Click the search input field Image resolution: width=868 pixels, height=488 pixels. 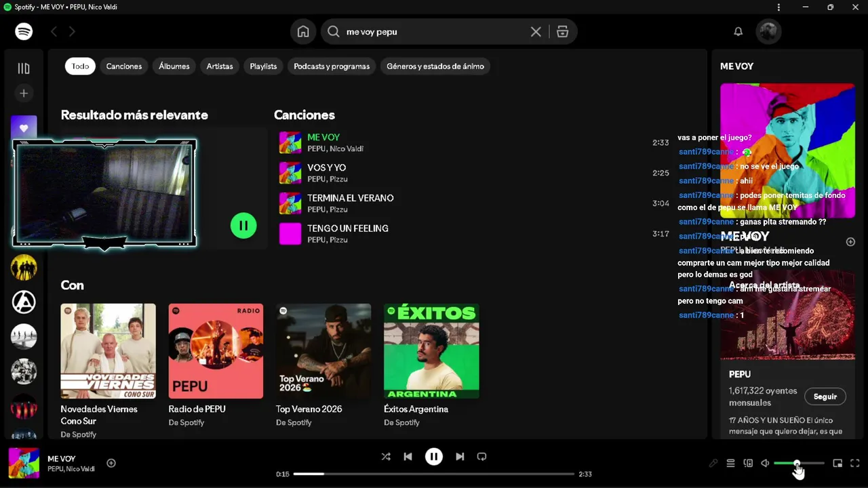(434, 31)
